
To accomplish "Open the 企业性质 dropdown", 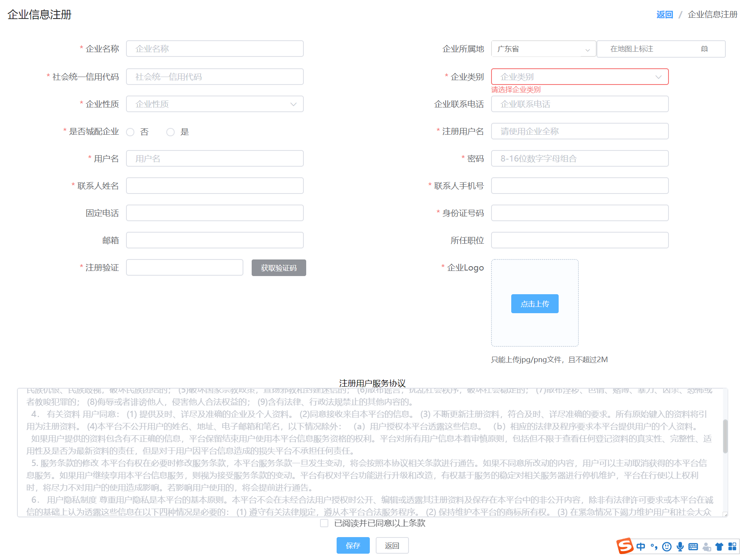I will 215,104.
